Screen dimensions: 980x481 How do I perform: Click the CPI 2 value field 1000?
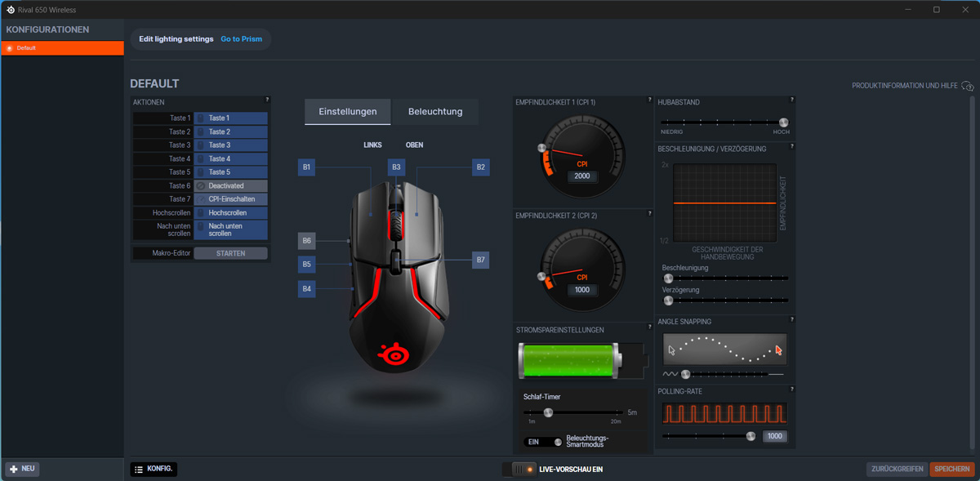pyautogui.click(x=582, y=290)
